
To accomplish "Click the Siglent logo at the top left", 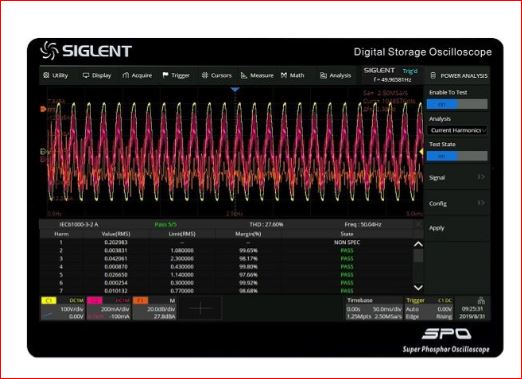I will point(86,51).
